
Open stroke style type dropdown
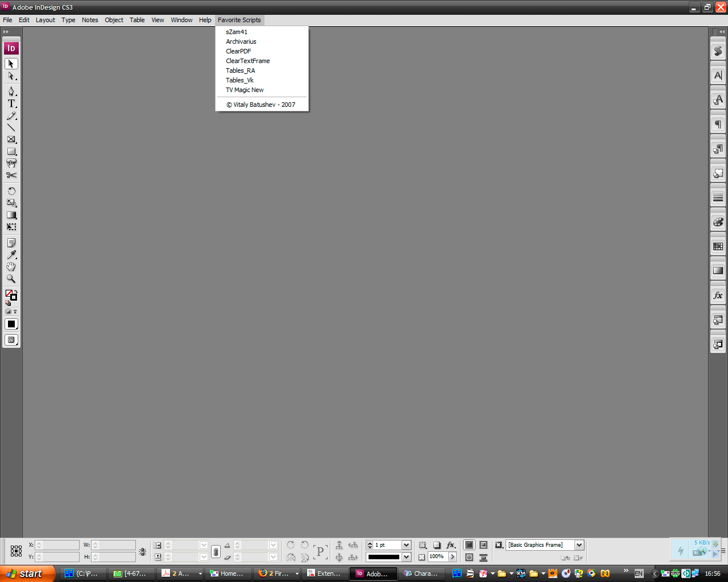(406, 557)
